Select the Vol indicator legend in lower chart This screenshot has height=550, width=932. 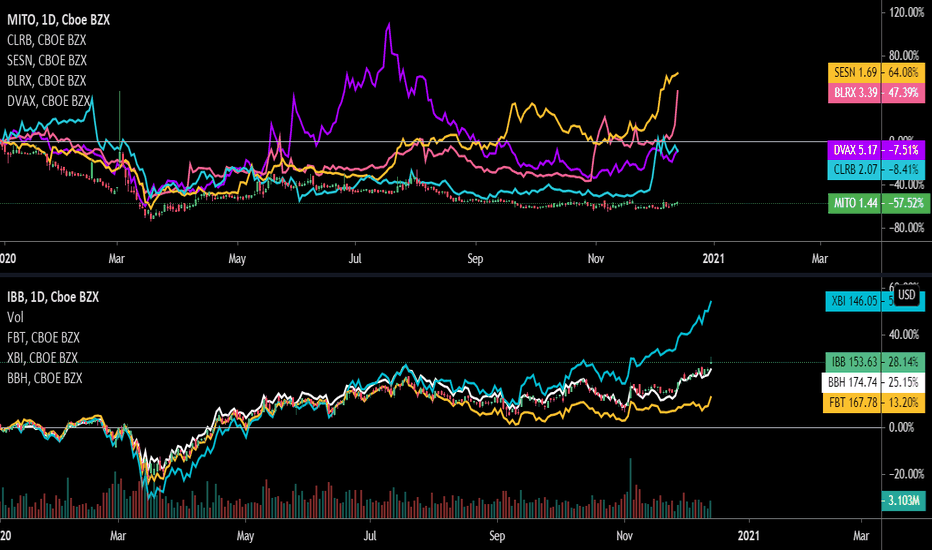pos(15,317)
